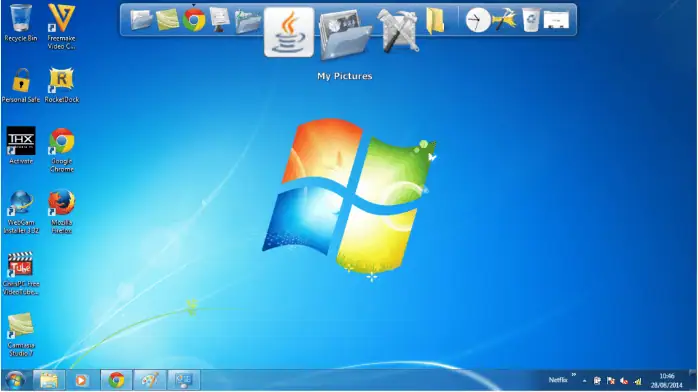Open the yellow folder in RocketDock
This screenshot has width=698, height=392.
[435, 20]
